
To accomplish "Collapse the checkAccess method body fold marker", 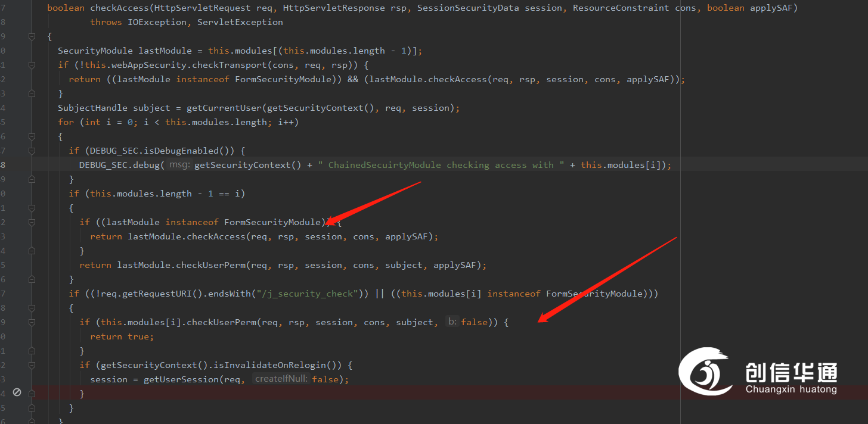I will [32, 36].
